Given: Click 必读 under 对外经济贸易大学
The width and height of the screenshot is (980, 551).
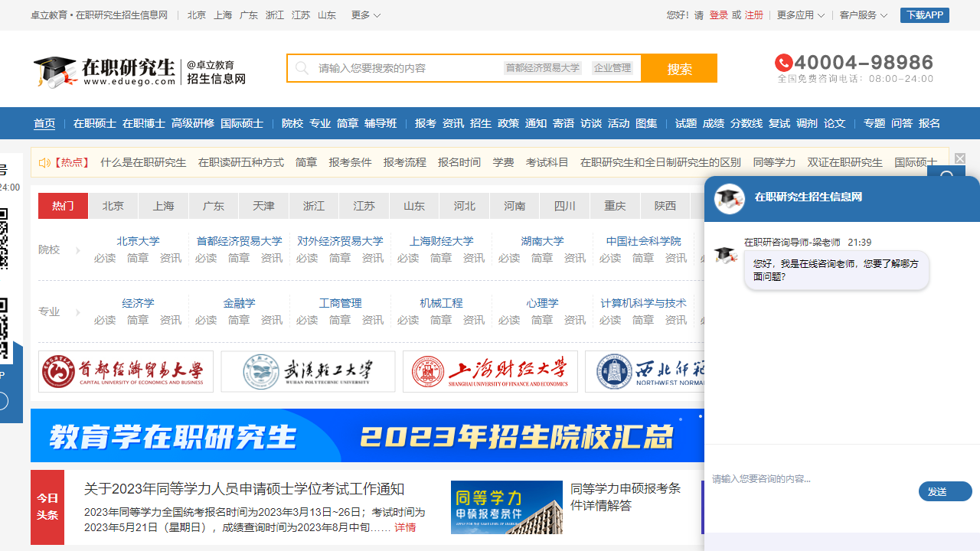Looking at the screenshot, I should pos(307,259).
